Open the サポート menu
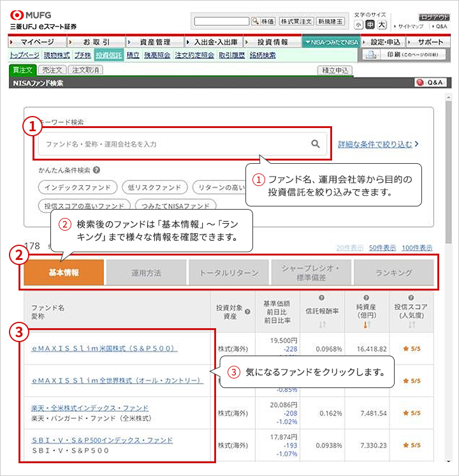The width and height of the screenshot is (459, 476). pyautogui.click(x=428, y=42)
